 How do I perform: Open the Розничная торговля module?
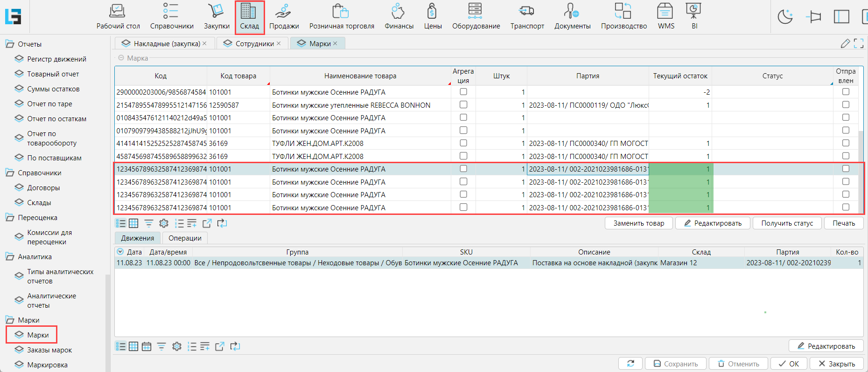click(x=342, y=17)
